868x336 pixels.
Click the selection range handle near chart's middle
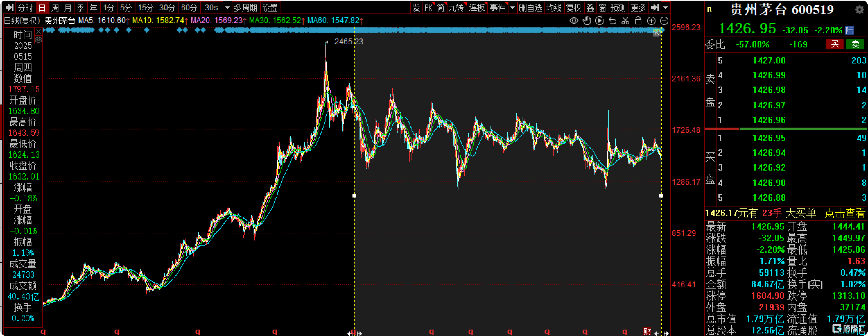(x=354, y=196)
